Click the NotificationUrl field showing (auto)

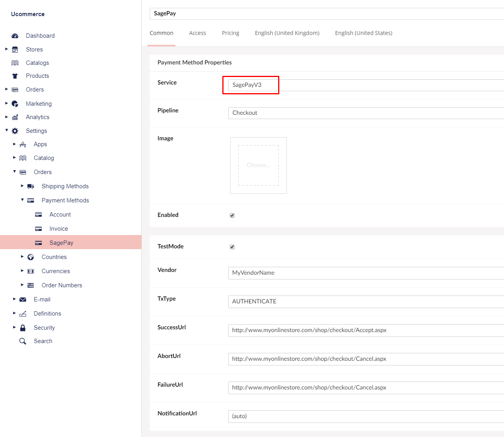tap(366, 417)
